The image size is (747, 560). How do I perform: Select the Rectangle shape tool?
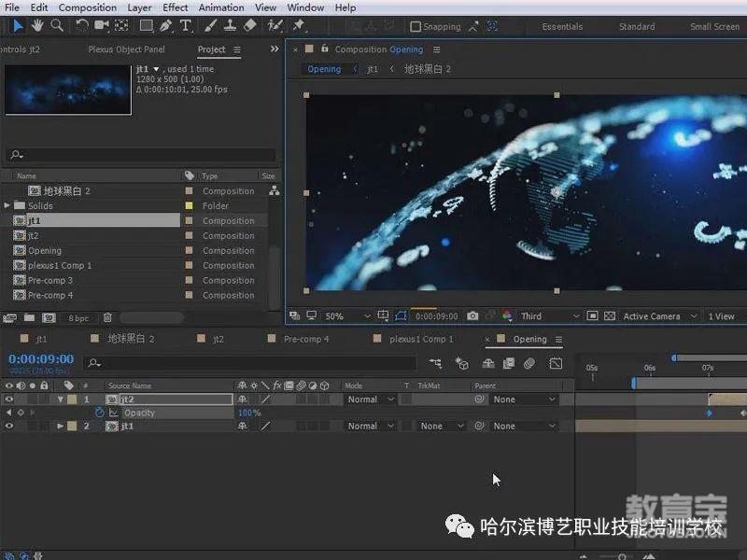pos(146,25)
